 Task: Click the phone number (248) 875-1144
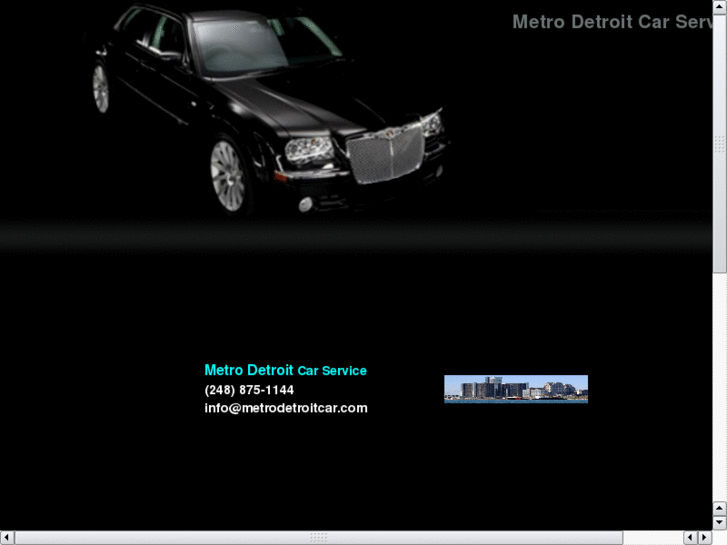coord(249,390)
